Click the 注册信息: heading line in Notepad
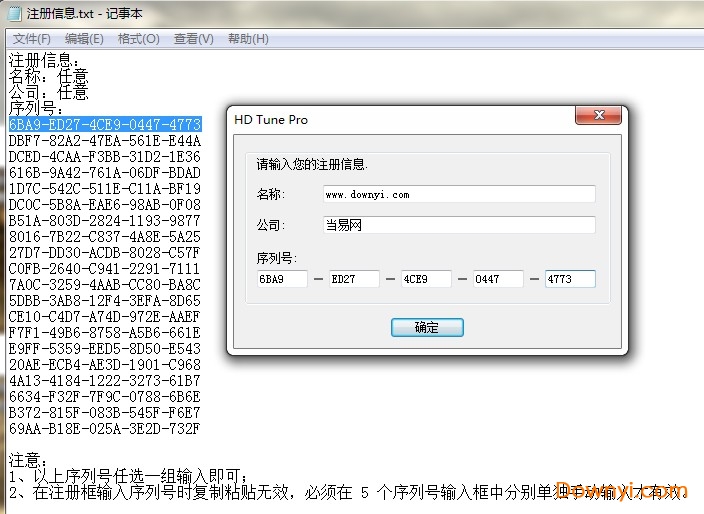 click(x=44, y=60)
